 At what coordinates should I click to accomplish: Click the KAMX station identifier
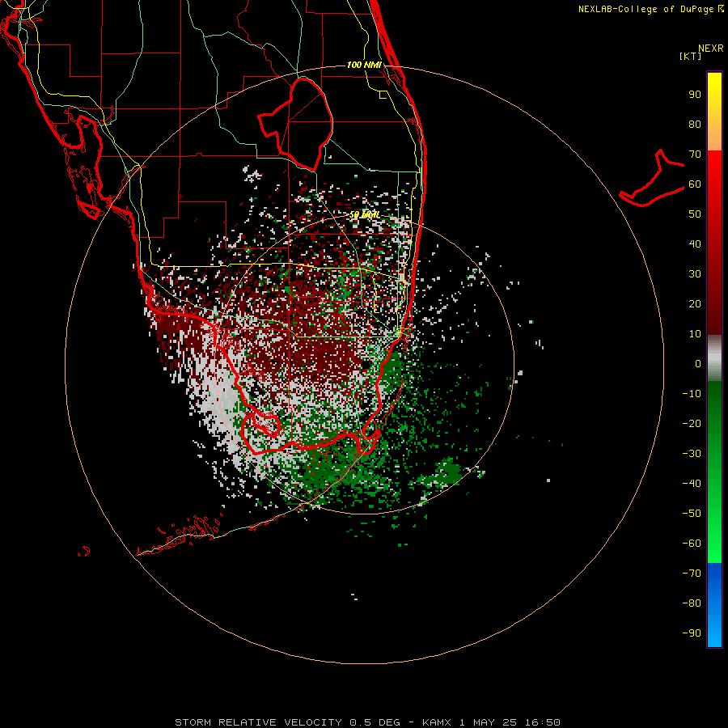point(438,722)
